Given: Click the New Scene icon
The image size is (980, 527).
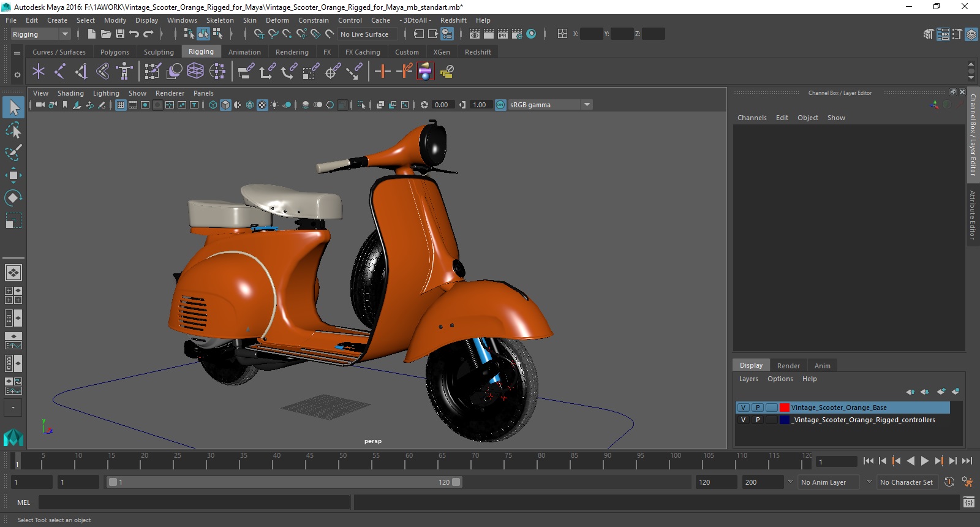Looking at the screenshot, I should (91, 34).
